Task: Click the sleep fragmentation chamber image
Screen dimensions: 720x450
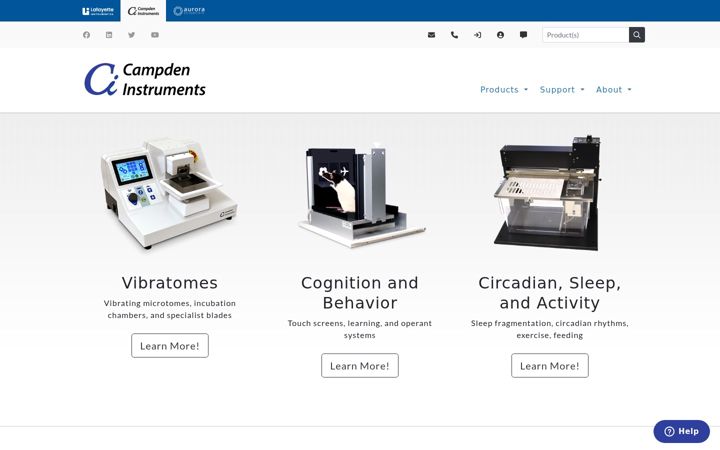Action: pos(548,193)
